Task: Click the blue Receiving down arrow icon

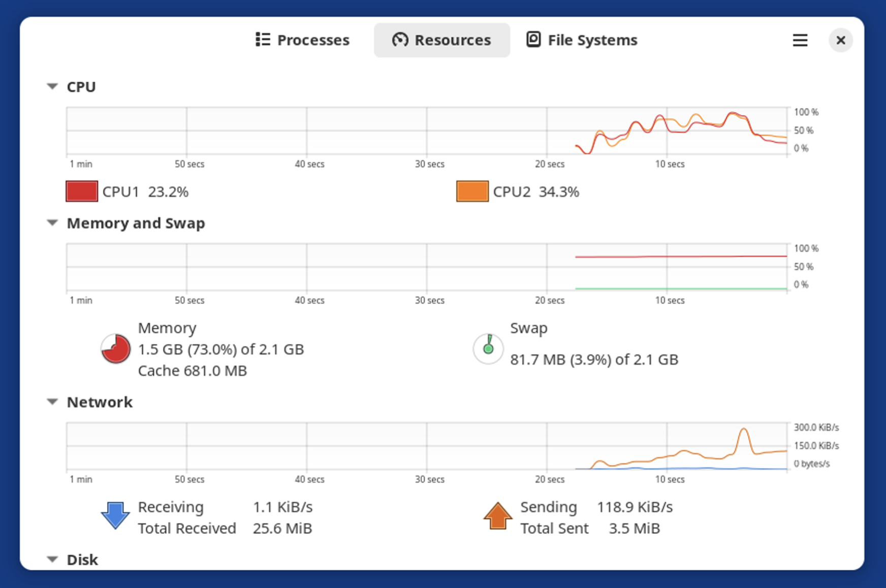Action: [x=115, y=516]
